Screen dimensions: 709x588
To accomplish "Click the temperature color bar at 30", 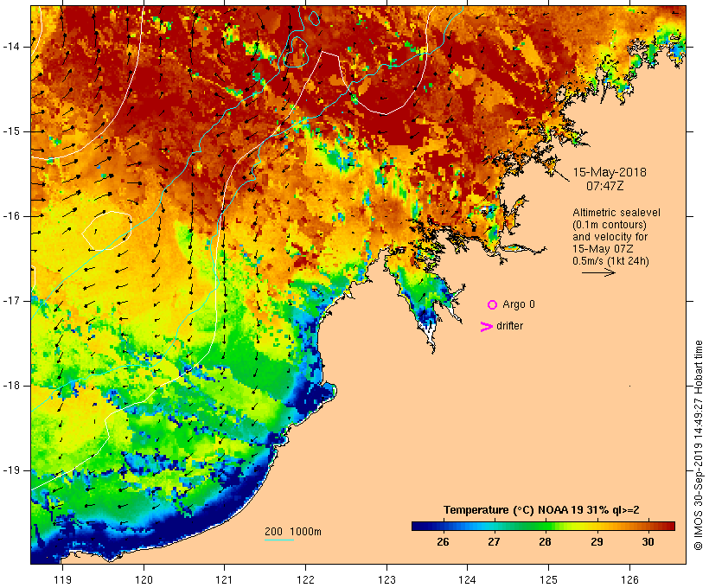I will pos(648,526).
